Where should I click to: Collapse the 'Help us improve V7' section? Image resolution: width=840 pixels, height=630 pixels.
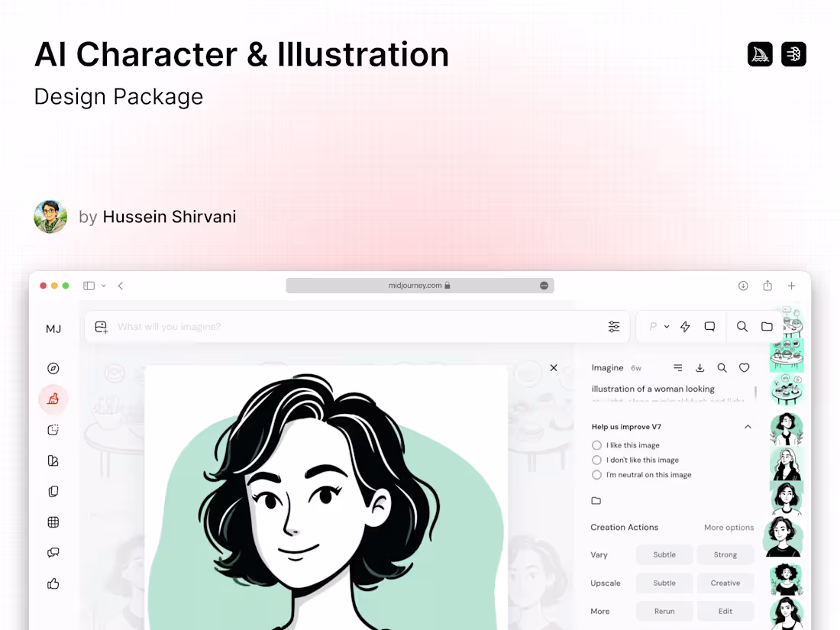point(748,427)
